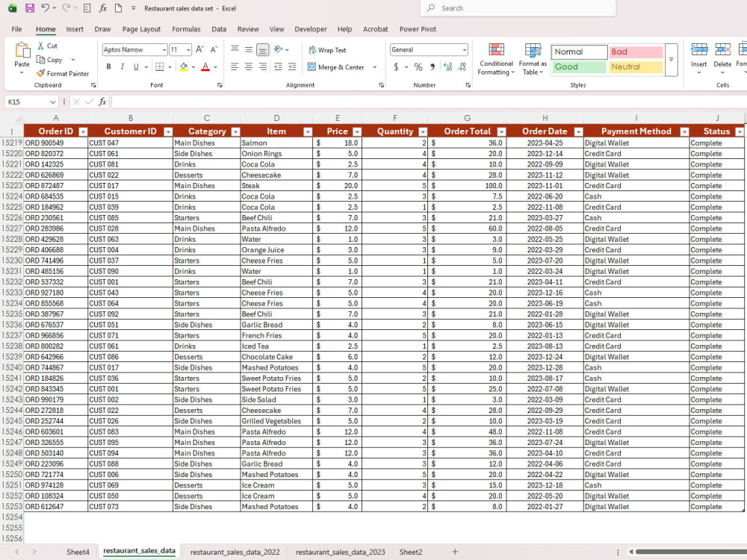The height and width of the screenshot is (560, 747).
Task: Open Merge & Center dropdown arrow
Action: 374,67
